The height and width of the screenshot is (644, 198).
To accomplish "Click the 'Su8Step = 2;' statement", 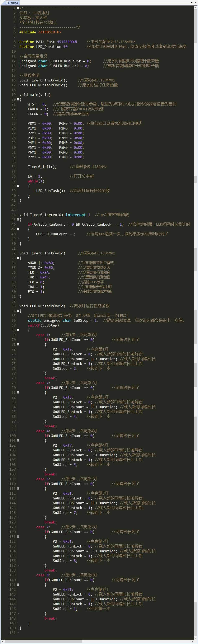I will pyautogui.click(x=65, y=368).
